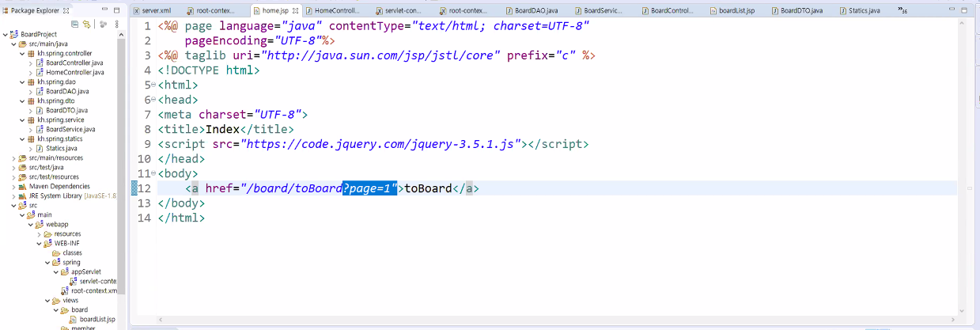Click the highlighted ?page=1 text

[x=369, y=188]
